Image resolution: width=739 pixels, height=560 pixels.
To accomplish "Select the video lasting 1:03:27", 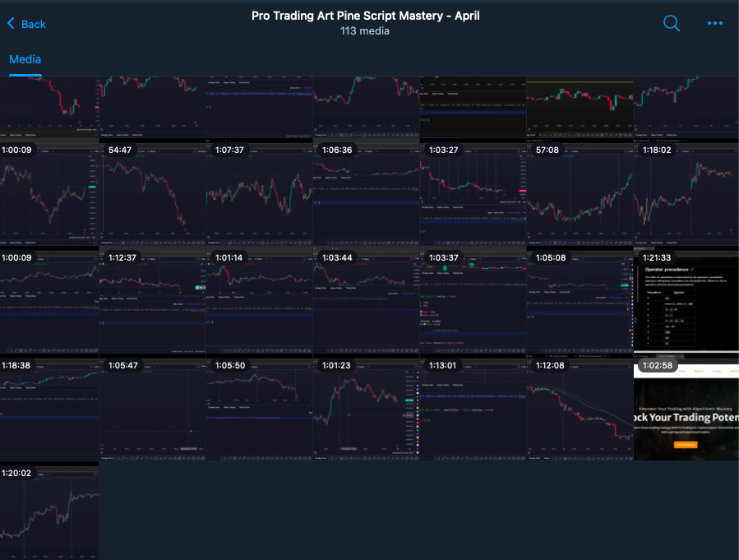I will coord(473,194).
